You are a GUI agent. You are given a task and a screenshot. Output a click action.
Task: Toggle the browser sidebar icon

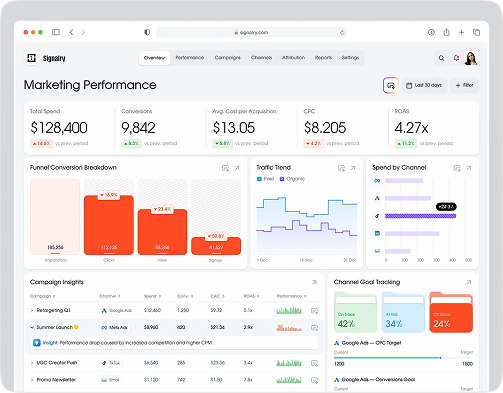[x=56, y=32]
